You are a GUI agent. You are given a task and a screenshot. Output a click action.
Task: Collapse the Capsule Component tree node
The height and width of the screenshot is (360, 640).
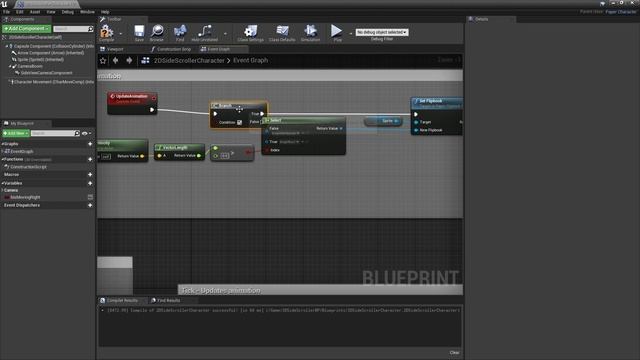point(7,47)
